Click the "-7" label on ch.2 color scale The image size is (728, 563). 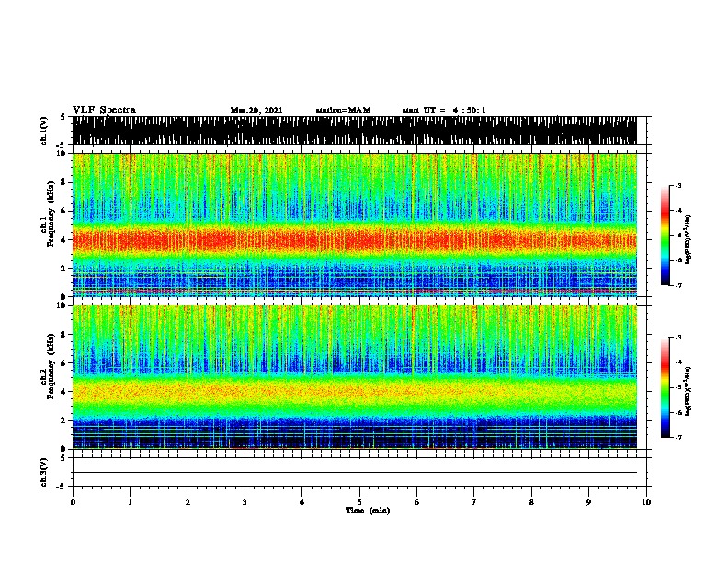pyautogui.click(x=678, y=438)
